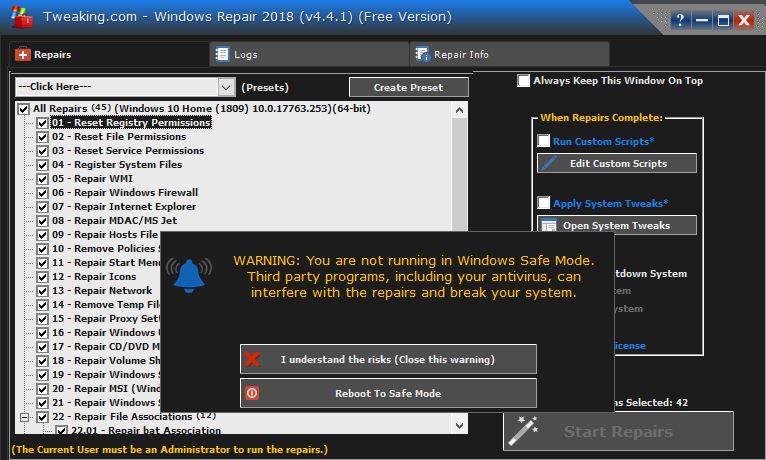Select 06 - Repair Windows Firewall row
Viewport: 766px width, 460px height.
pyautogui.click(x=125, y=193)
